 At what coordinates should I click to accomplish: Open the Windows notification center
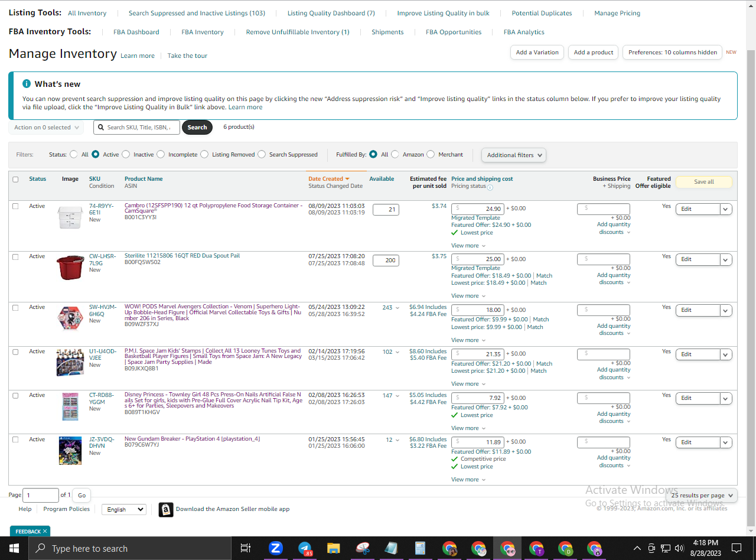tap(737, 548)
